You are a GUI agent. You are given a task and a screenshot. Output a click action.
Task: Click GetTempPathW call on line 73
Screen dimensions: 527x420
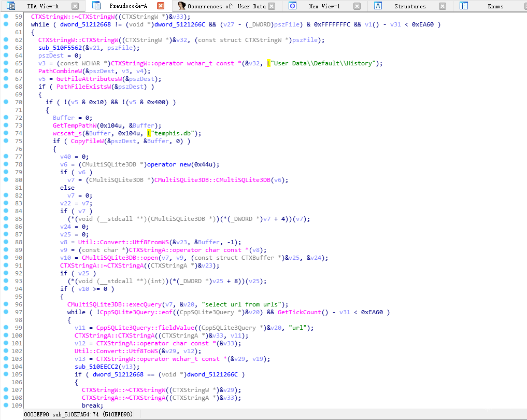pos(74,125)
